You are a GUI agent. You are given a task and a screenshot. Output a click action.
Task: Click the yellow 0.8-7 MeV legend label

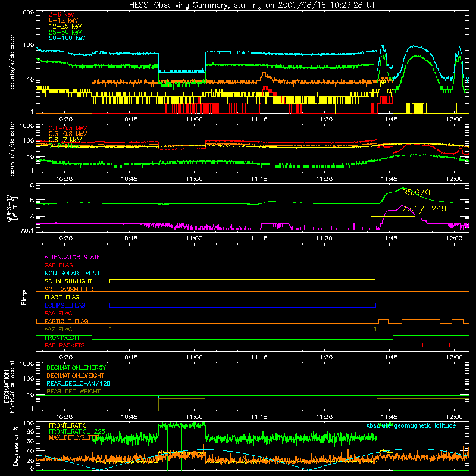tap(65, 140)
